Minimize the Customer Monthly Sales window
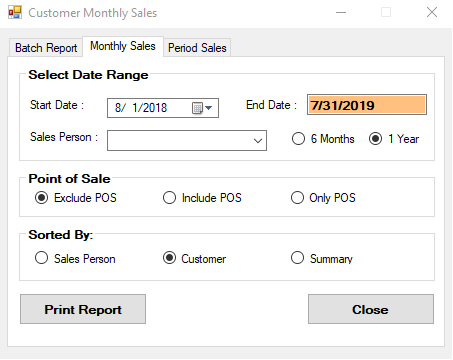 (x=341, y=13)
